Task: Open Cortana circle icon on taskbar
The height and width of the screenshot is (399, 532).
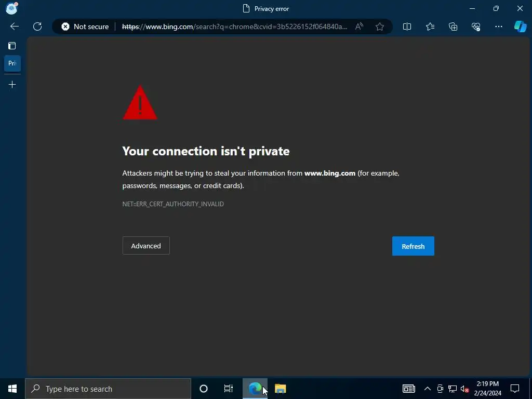Action: (204, 389)
